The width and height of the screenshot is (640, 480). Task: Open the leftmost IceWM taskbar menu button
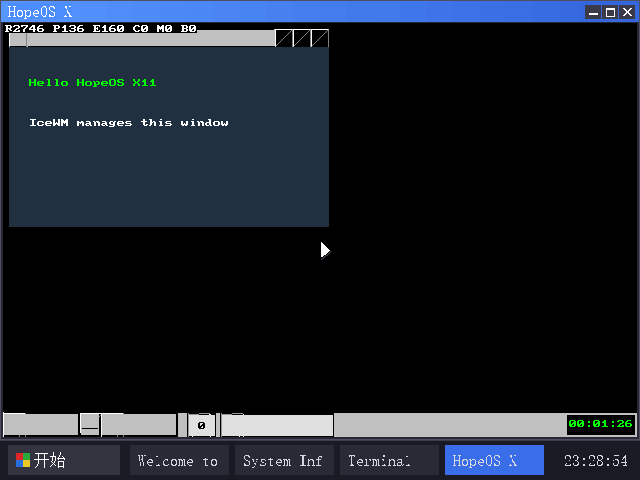[x=40, y=425]
